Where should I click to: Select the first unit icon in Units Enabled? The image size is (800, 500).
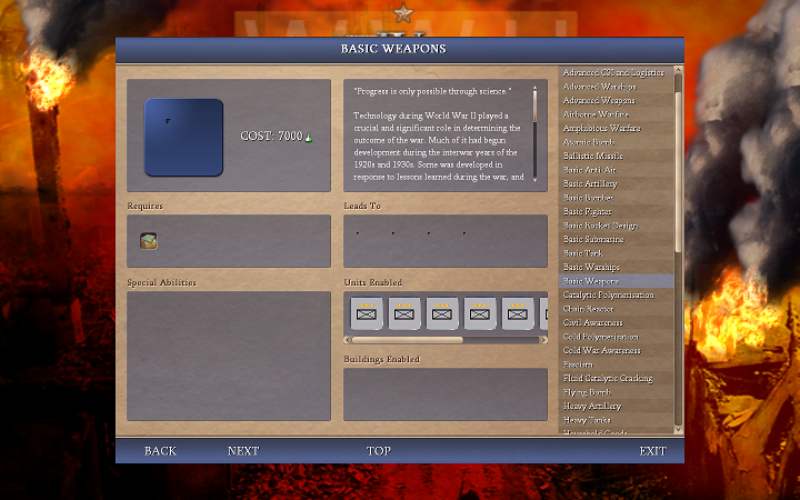click(x=366, y=313)
